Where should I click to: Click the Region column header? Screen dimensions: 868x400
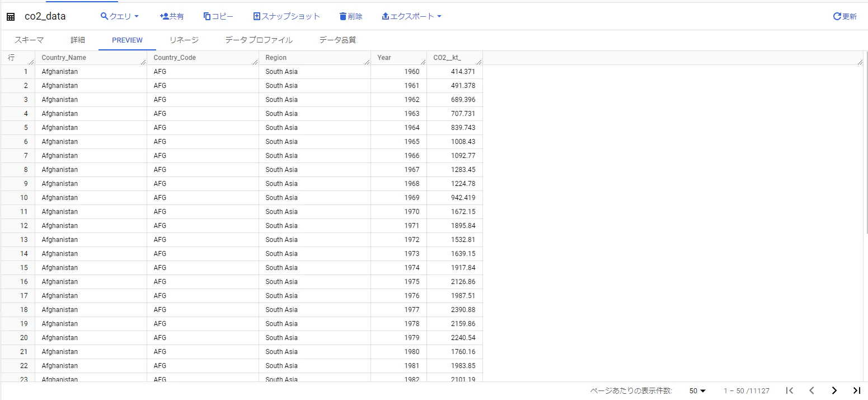coord(315,58)
